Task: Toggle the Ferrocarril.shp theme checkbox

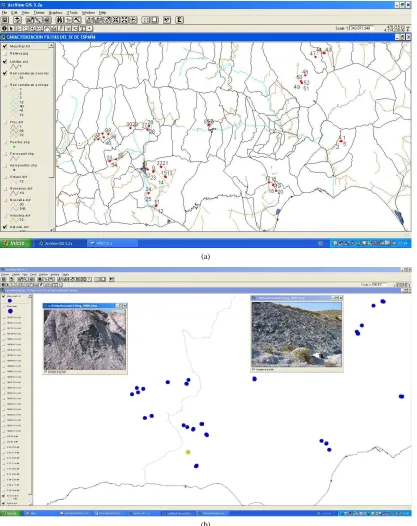Action: (x=5, y=154)
